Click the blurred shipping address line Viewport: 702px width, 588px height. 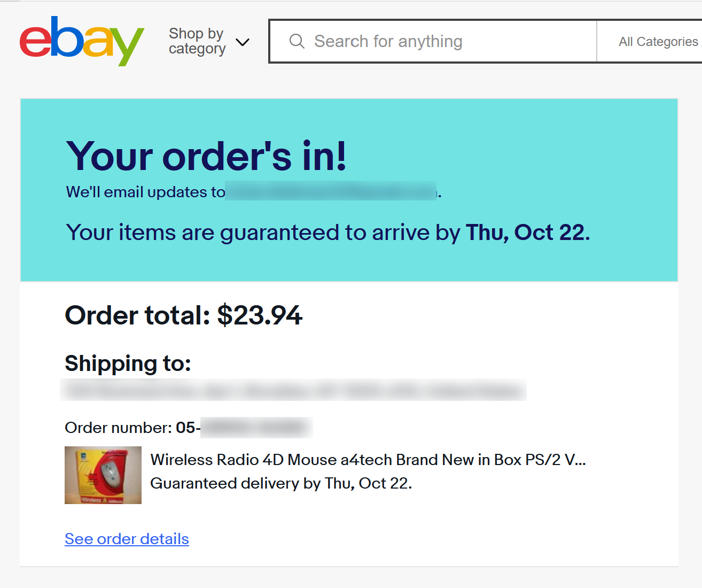coord(294,390)
